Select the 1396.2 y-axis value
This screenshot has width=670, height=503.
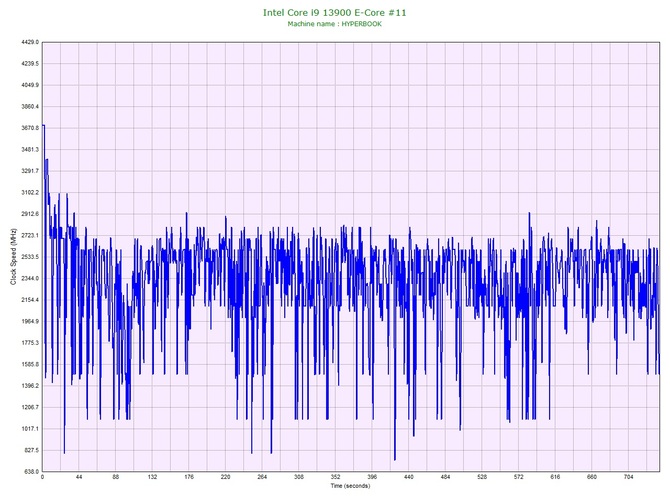30,385
